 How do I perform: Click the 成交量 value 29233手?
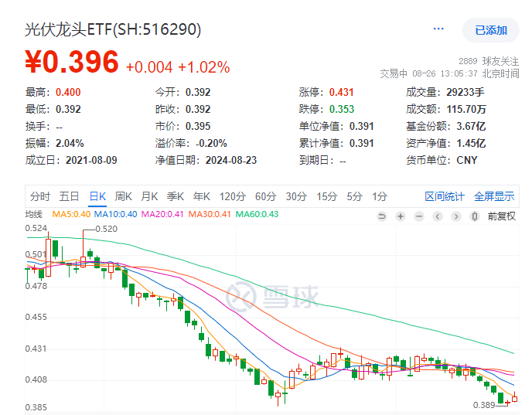tap(465, 92)
